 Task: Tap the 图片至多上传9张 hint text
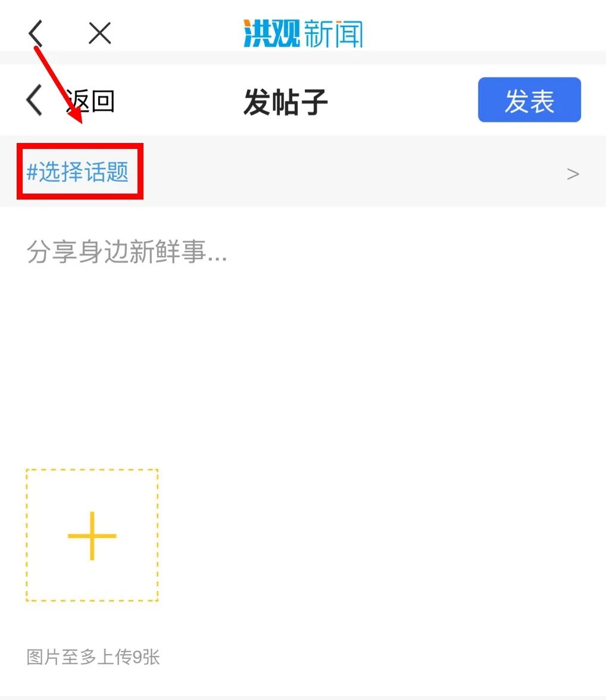(x=93, y=657)
